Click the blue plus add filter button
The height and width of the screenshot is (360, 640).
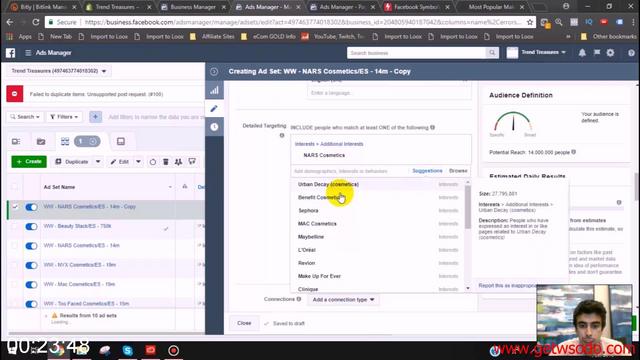[96, 117]
